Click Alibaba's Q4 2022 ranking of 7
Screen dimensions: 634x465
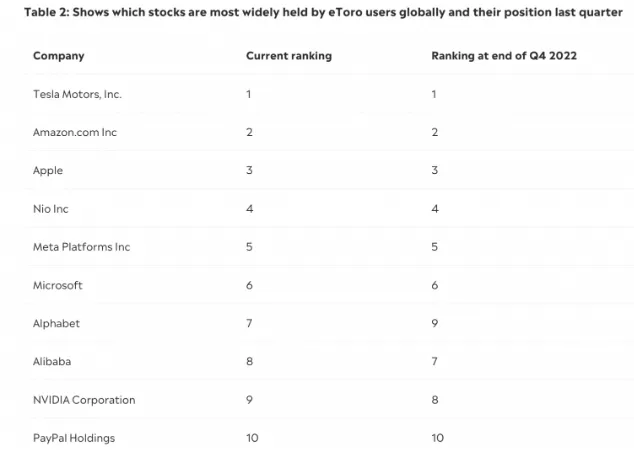(x=435, y=361)
